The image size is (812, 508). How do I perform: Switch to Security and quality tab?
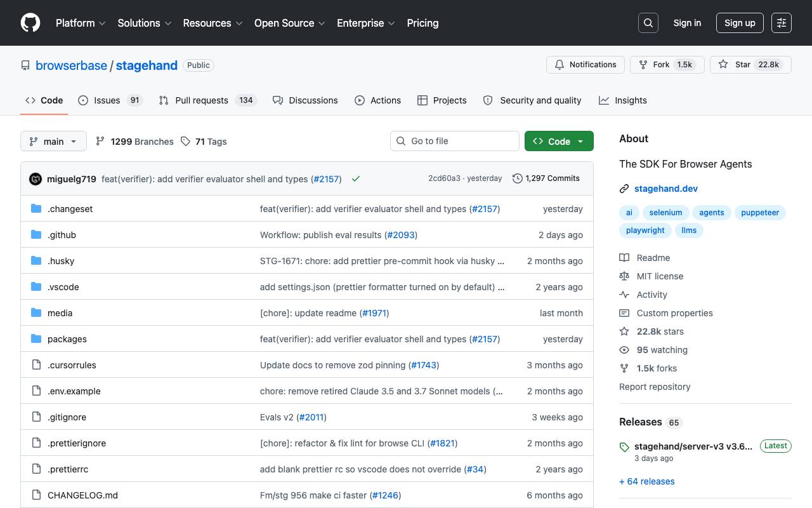532,100
